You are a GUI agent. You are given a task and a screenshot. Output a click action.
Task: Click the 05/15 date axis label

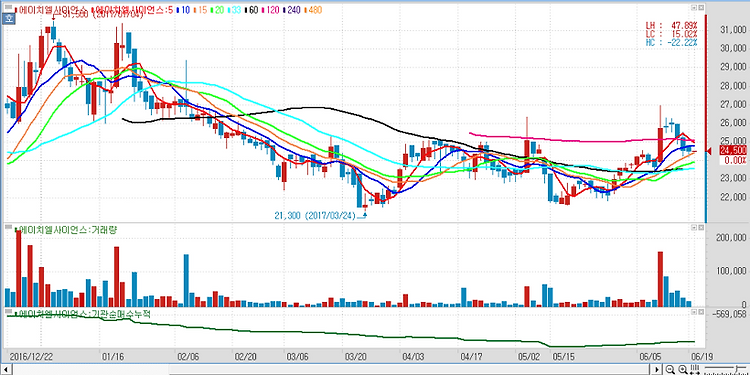coord(563,356)
